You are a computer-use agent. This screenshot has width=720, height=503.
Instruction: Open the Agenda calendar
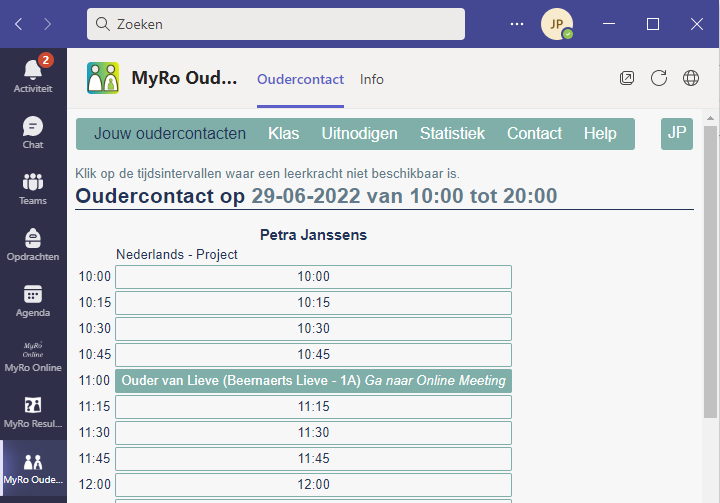(x=33, y=300)
